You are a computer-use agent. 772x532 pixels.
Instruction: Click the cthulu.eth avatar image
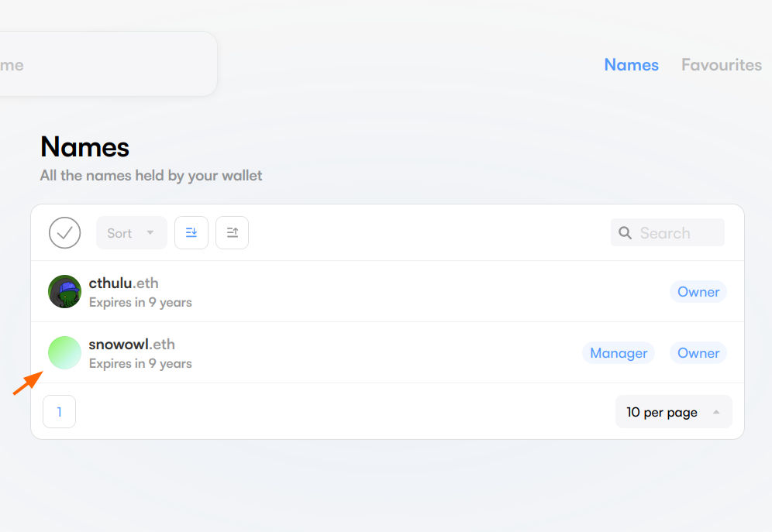click(64, 292)
